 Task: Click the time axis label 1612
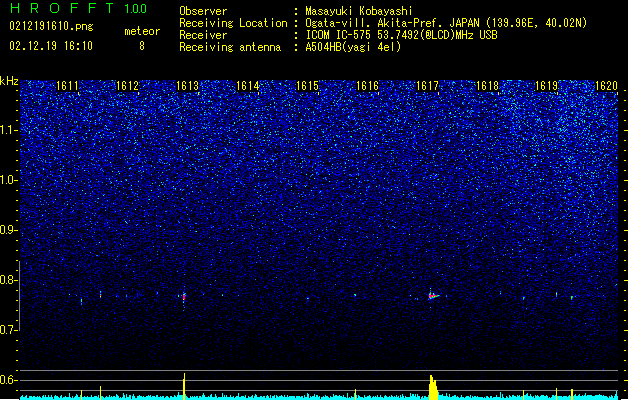point(127,86)
